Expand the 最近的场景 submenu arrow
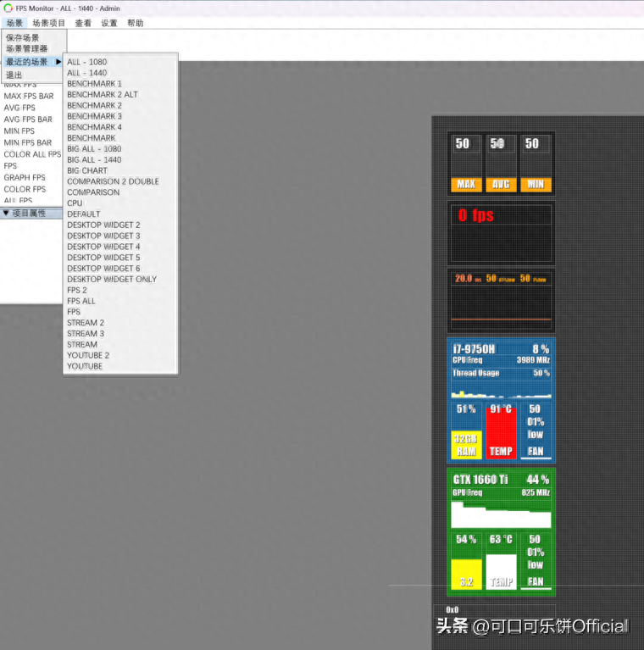 58,62
